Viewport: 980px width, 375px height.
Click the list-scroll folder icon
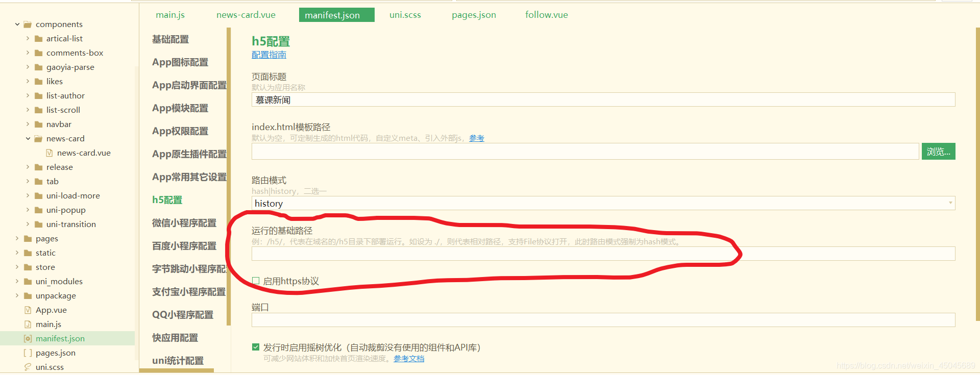(x=38, y=110)
